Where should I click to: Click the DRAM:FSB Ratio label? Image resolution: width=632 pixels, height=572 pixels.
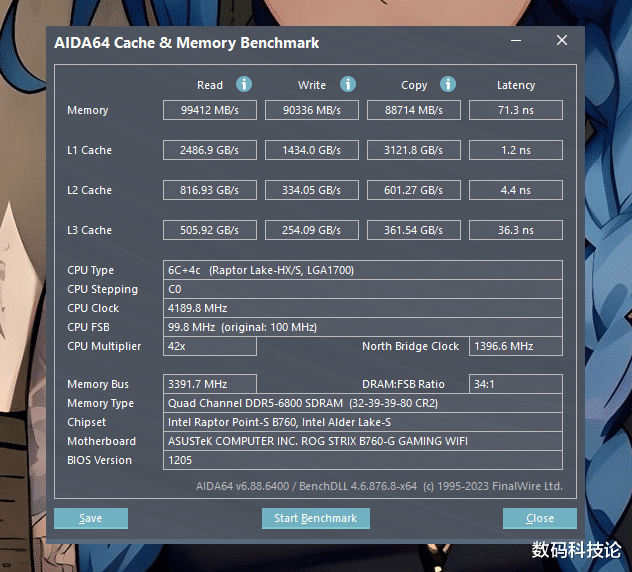(x=403, y=384)
